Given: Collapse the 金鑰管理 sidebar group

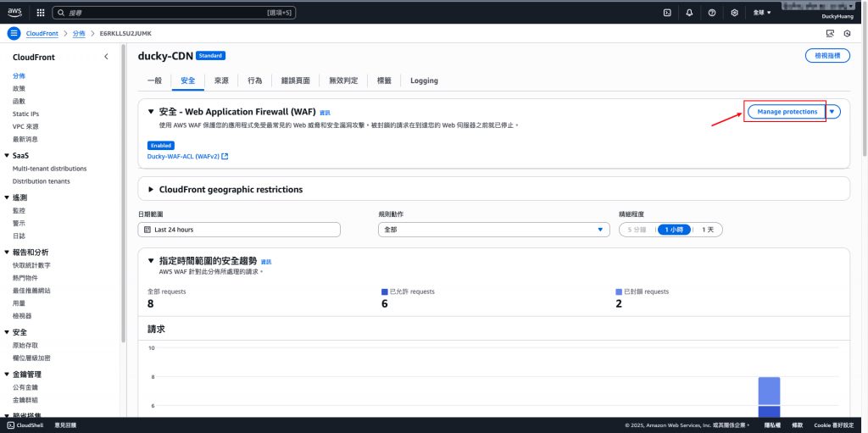Looking at the screenshot, I should (x=7, y=375).
